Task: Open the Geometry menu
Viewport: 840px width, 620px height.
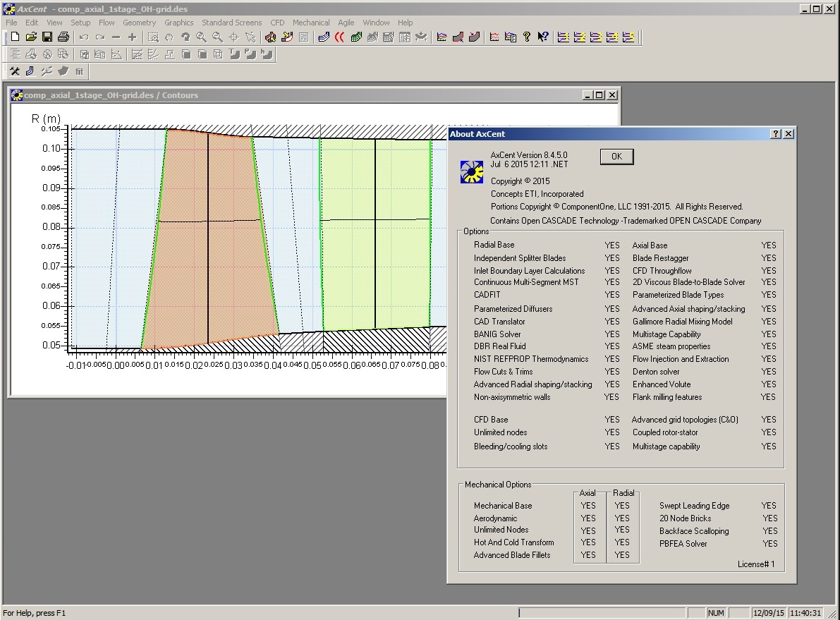Action: click(139, 23)
